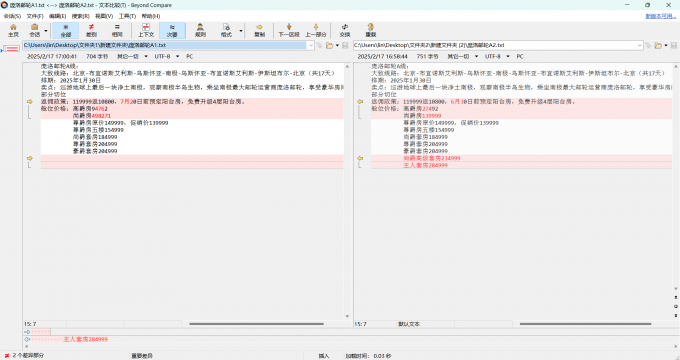Screen dimensions: 680x360
Task: Click left gutter arrow on 退佣政策 line
Action: [x=29, y=101]
